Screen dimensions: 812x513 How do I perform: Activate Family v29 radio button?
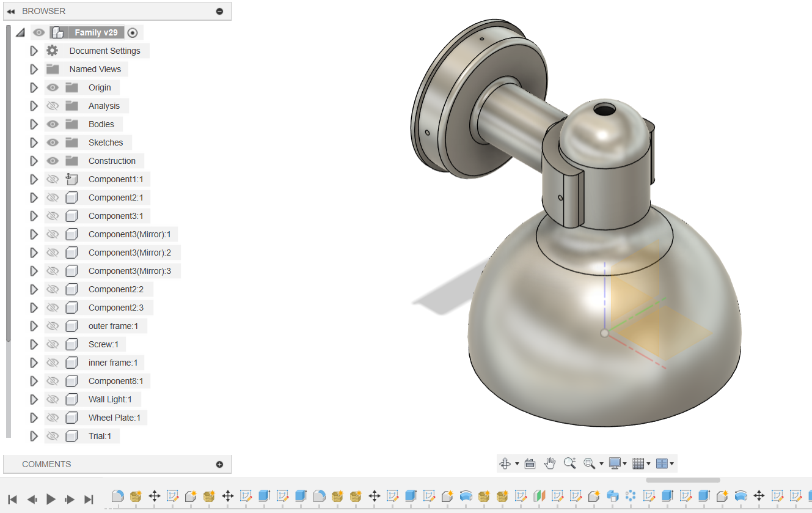pyautogui.click(x=133, y=32)
